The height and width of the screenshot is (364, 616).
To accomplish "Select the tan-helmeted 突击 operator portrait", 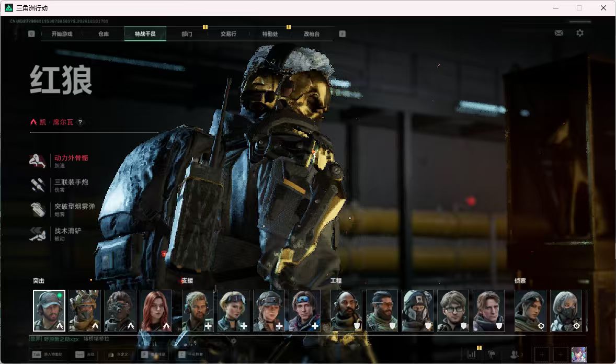I will click(85, 311).
